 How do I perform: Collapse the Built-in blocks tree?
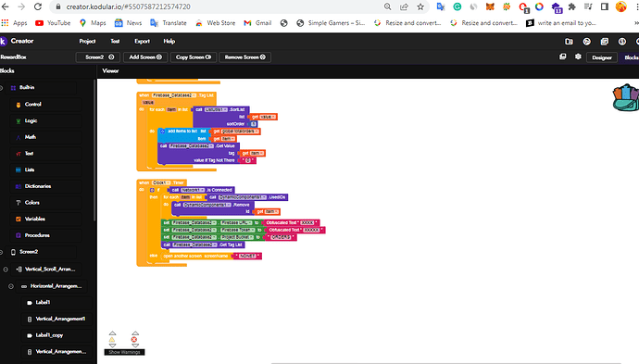pyautogui.click(x=1, y=88)
